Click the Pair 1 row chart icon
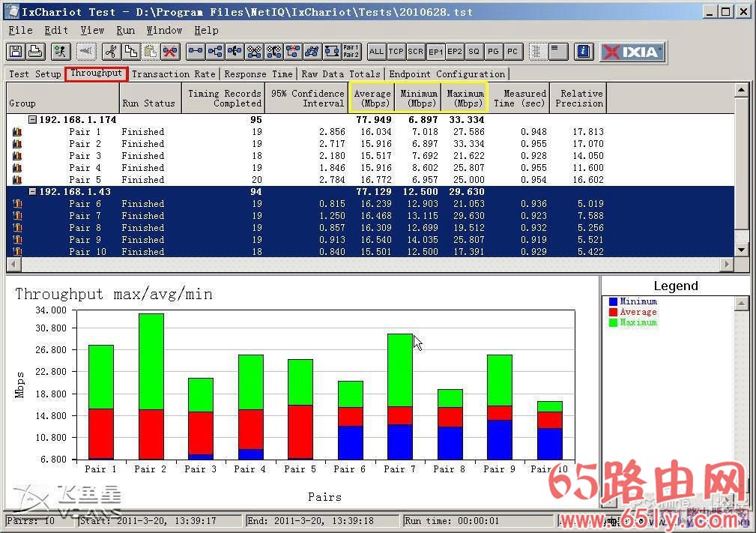The image size is (756, 533). tap(17, 132)
